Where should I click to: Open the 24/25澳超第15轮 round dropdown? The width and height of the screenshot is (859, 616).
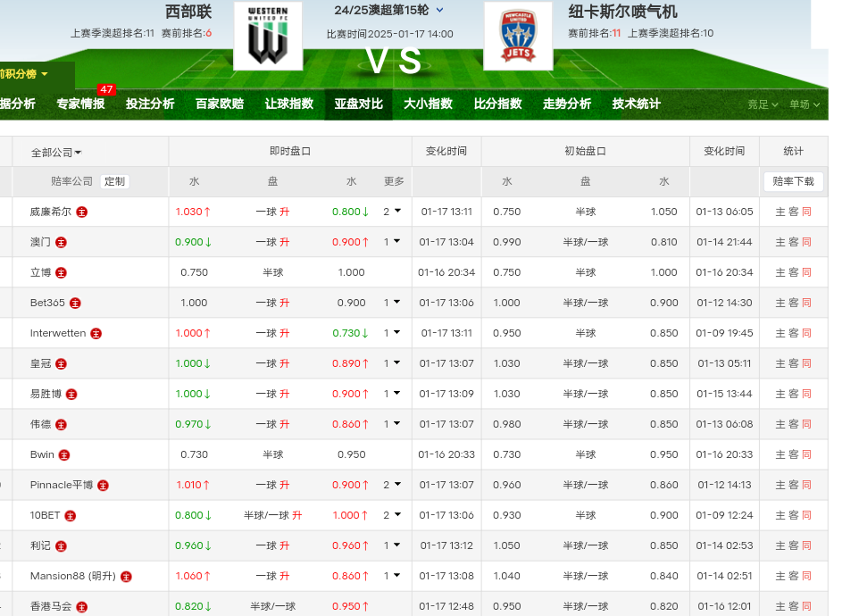click(389, 10)
